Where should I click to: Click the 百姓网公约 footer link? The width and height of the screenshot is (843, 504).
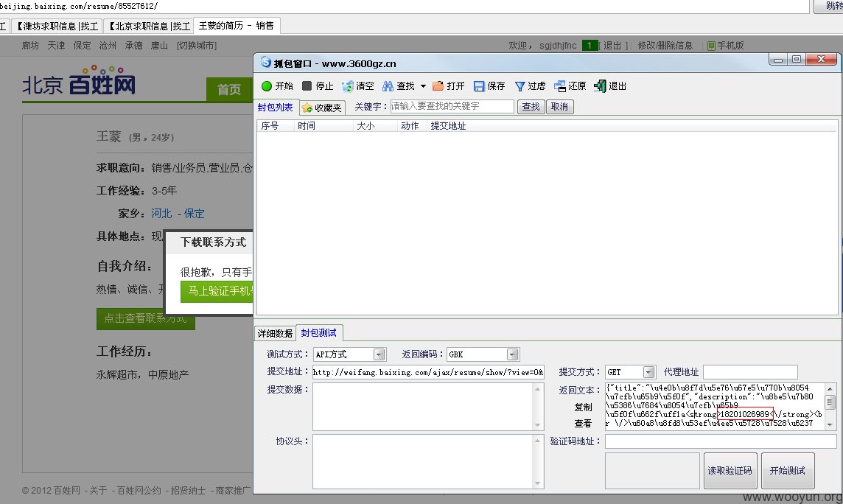(139, 491)
